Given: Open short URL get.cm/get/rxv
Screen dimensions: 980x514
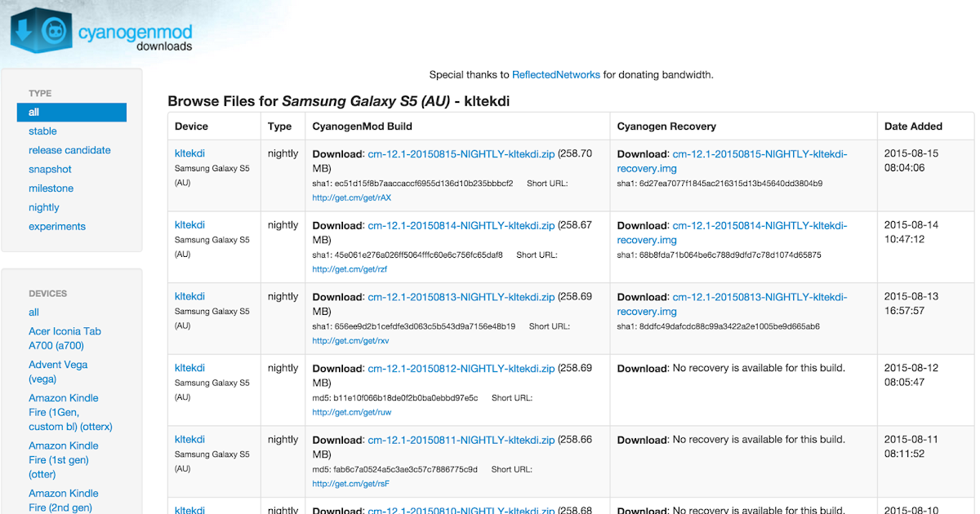Looking at the screenshot, I should (x=350, y=341).
